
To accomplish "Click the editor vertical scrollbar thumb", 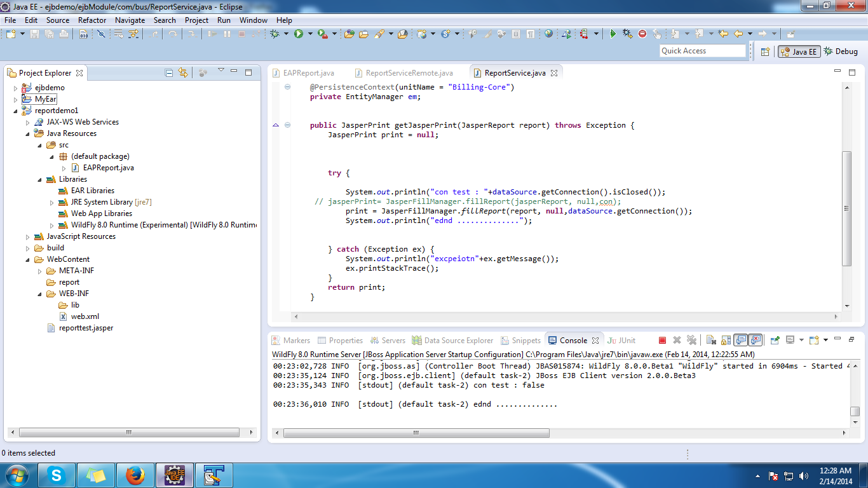I will 846,208.
